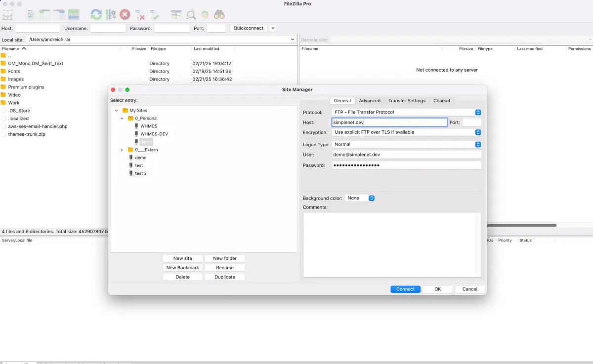Toggle directory comparison icon
Viewport: 593px width, 364px height.
tap(191, 14)
